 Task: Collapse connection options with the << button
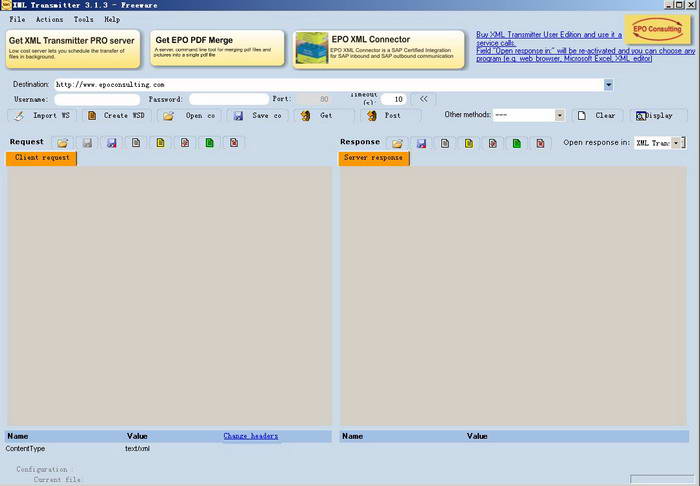[423, 99]
